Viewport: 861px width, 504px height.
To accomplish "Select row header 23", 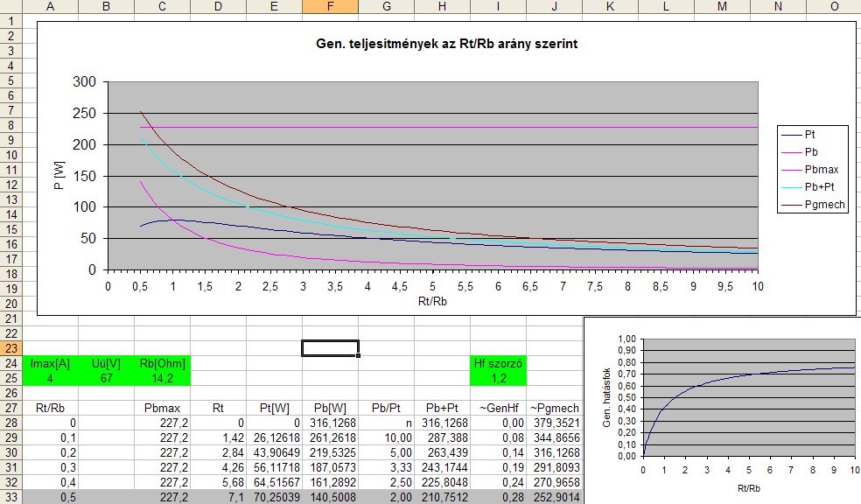I will click(x=11, y=348).
